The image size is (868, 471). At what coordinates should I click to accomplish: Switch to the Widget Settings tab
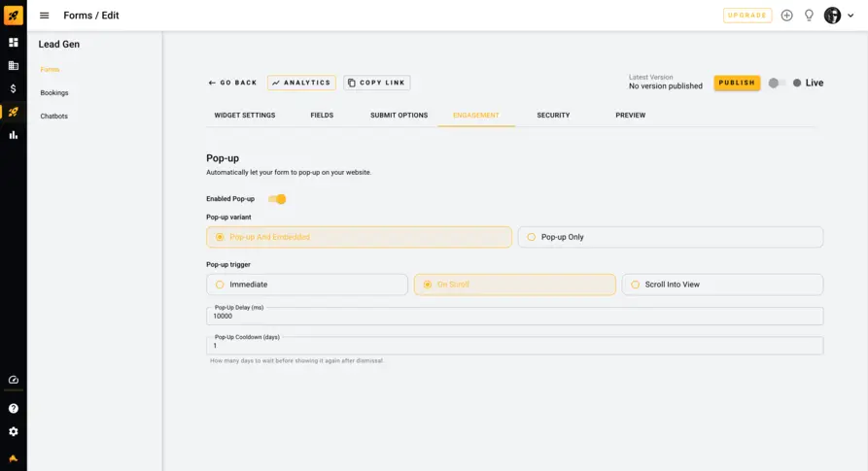[245, 115]
